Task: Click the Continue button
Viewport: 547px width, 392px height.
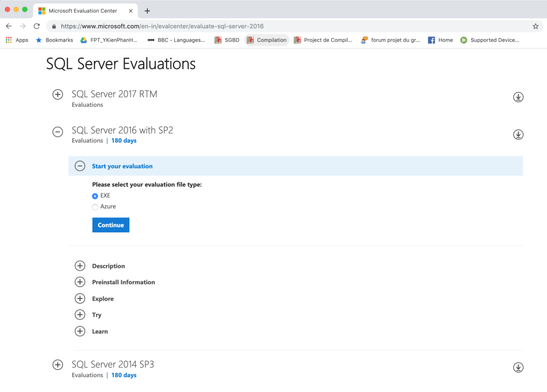Action: tap(111, 225)
